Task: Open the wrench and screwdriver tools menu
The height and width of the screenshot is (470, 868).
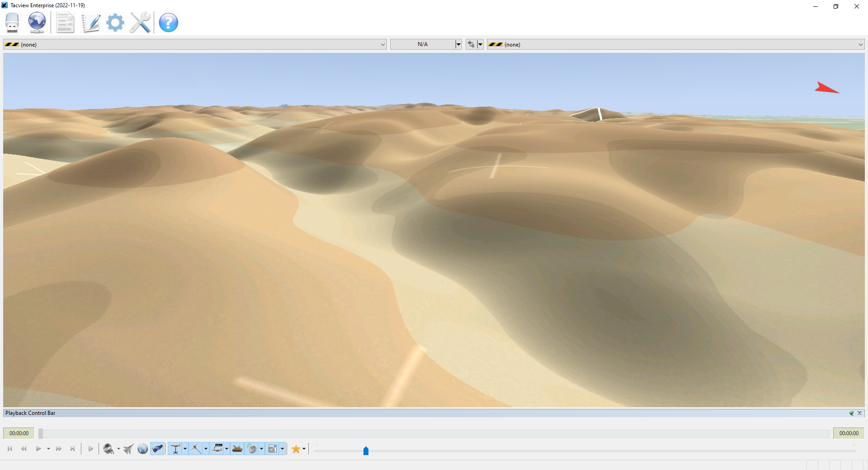Action: [140, 23]
